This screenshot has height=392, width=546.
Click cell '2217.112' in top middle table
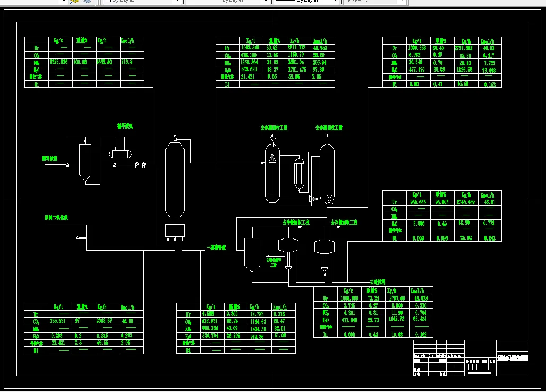coord(297,47)
